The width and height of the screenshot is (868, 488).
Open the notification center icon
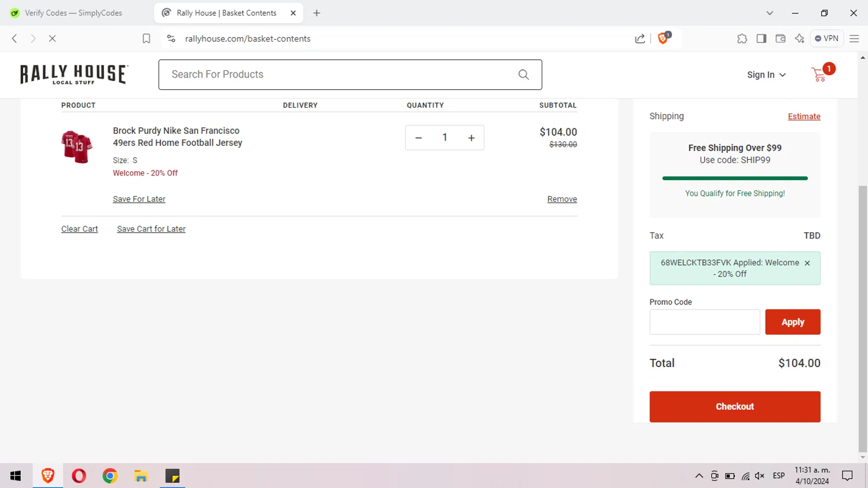coord(848,476)
